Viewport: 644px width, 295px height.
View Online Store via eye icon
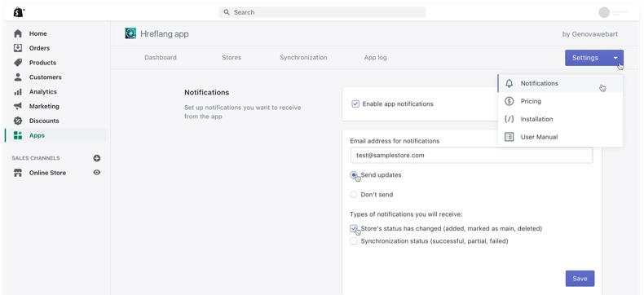tap(97, 173)
